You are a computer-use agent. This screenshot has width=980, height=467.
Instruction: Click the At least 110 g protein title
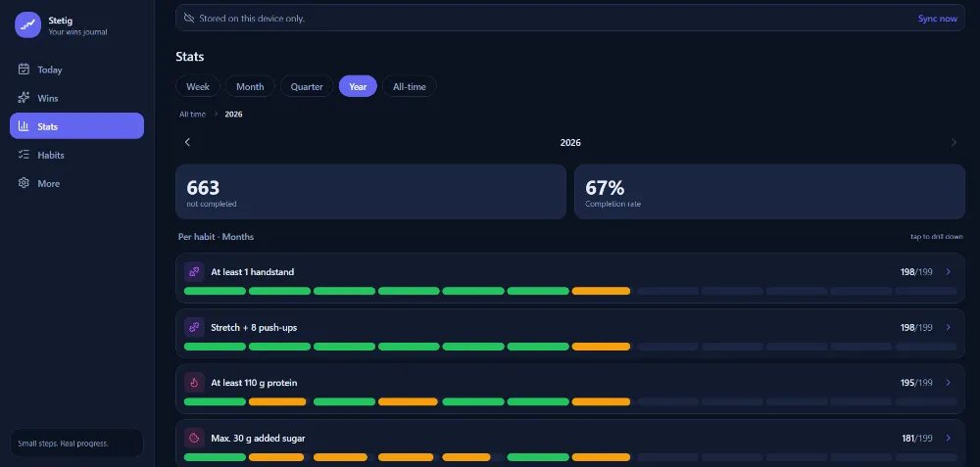pos(253,383)
